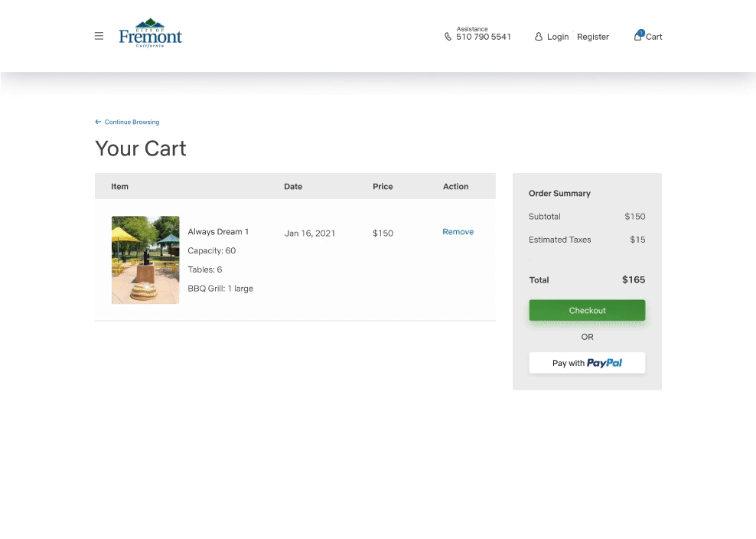The height and width of the screenshot is (539, 756).
Task: Call assistance number 510 790 5541
Action: pyautogui.click(x=484, y=38)
